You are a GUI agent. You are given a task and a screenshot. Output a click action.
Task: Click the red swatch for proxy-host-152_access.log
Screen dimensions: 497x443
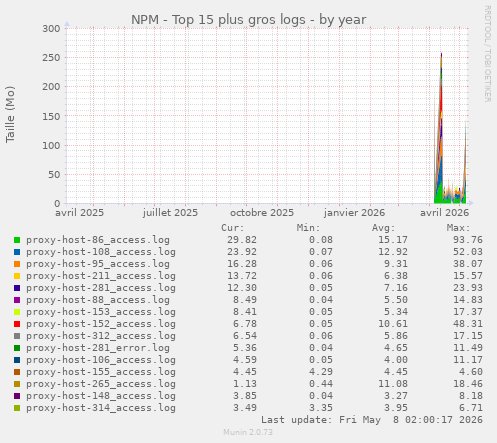click(17, 324)
